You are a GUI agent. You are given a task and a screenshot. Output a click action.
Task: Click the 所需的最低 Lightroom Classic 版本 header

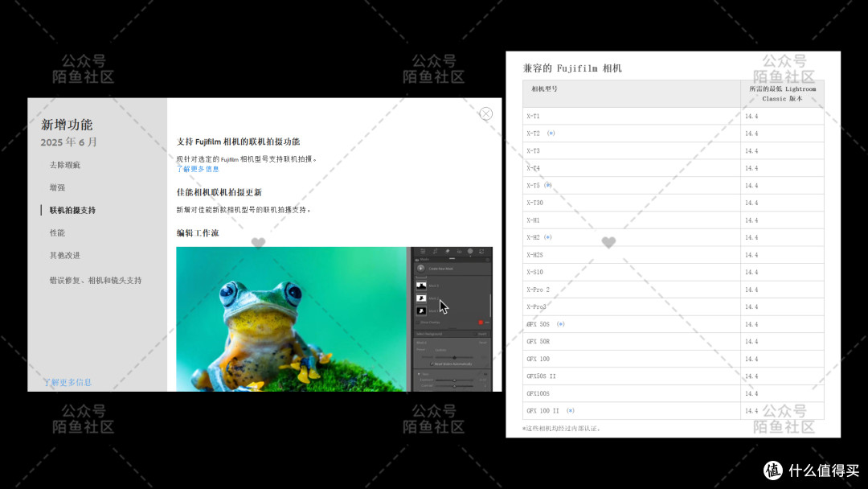pos(782,93)
